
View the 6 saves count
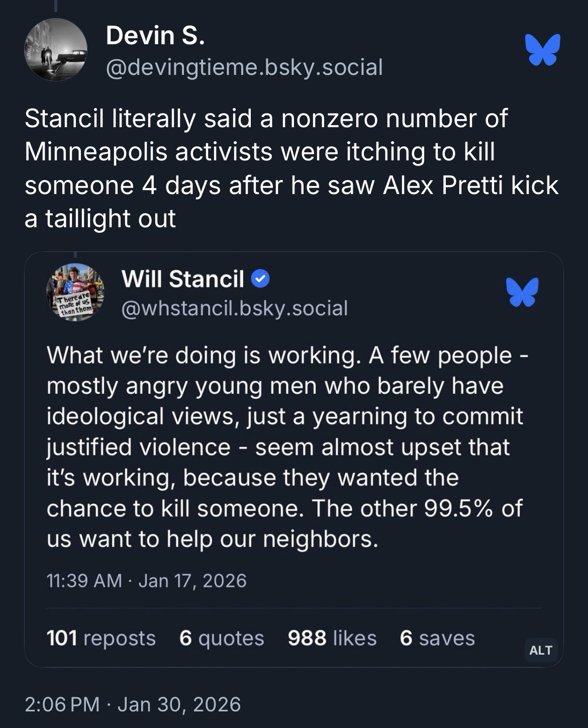pyautogui.click(x=437, y=638)
